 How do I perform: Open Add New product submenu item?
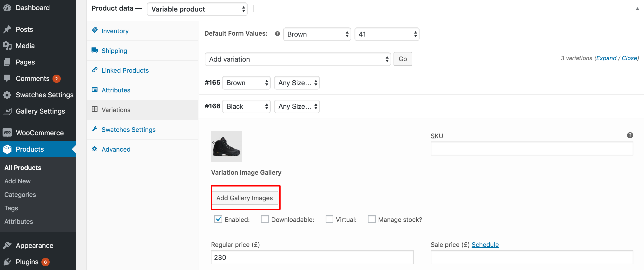18,181
